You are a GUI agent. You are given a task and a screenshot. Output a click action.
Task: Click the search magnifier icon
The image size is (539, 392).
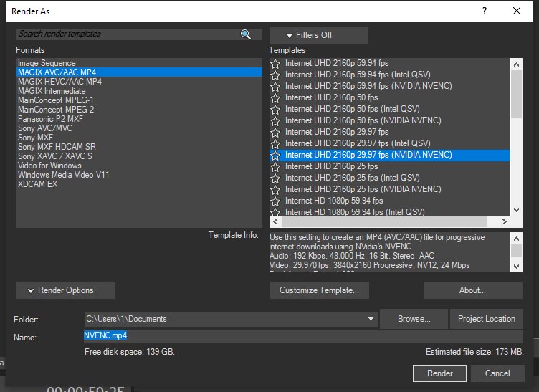(245, 34)
